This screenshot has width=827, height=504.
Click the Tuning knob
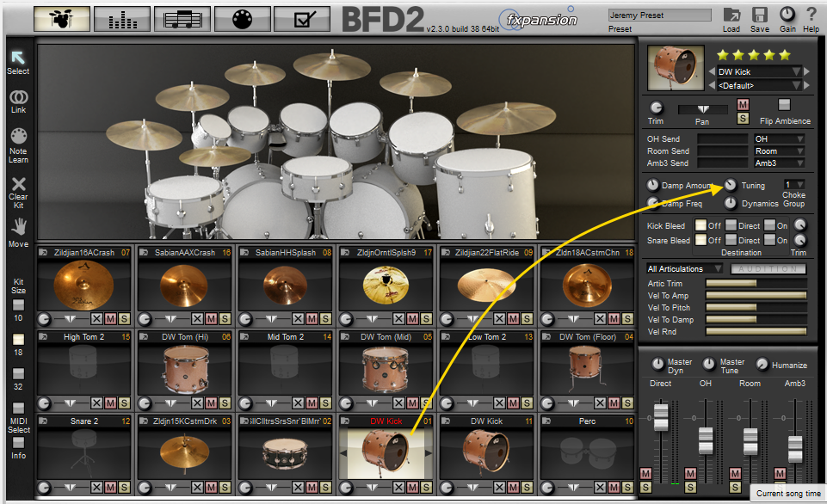[x=731, y=185]
